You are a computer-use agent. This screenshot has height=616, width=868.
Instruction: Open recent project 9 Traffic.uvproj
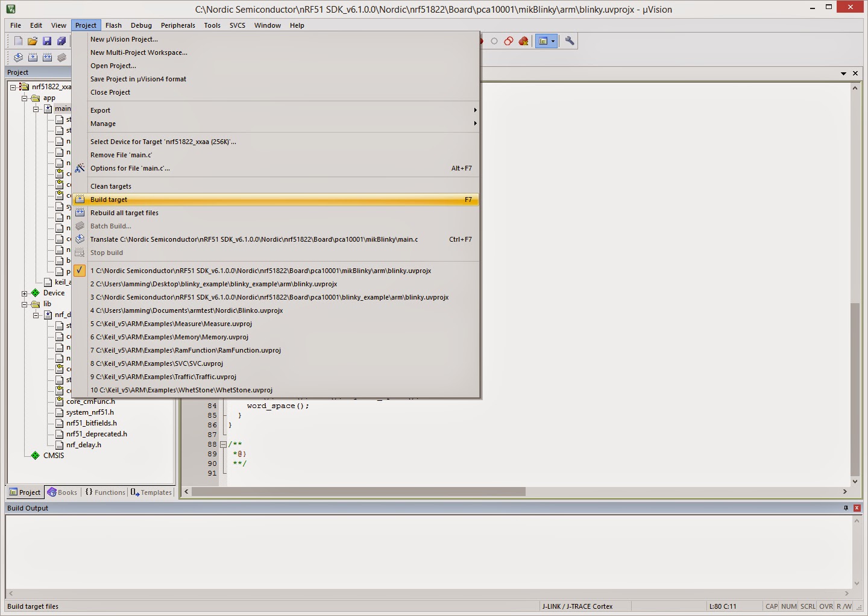[x=275, y=377]
